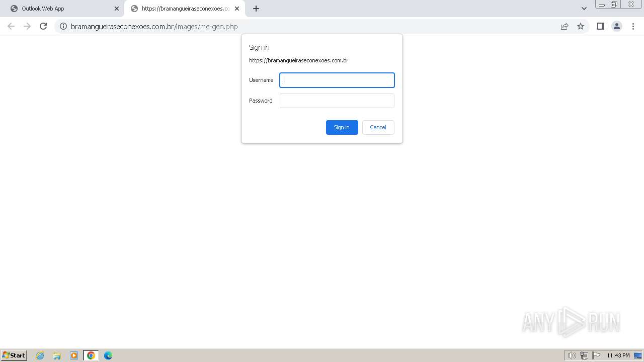Viewport: 644px width, 362px height.
Task: Click the show desktop tray icon
Action: coord(638,355)
